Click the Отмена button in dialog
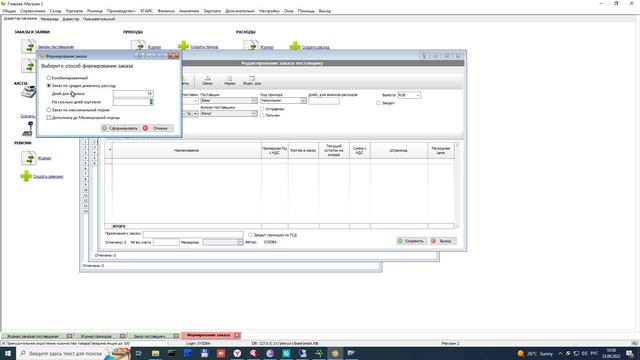 click(x=157, y=128)
